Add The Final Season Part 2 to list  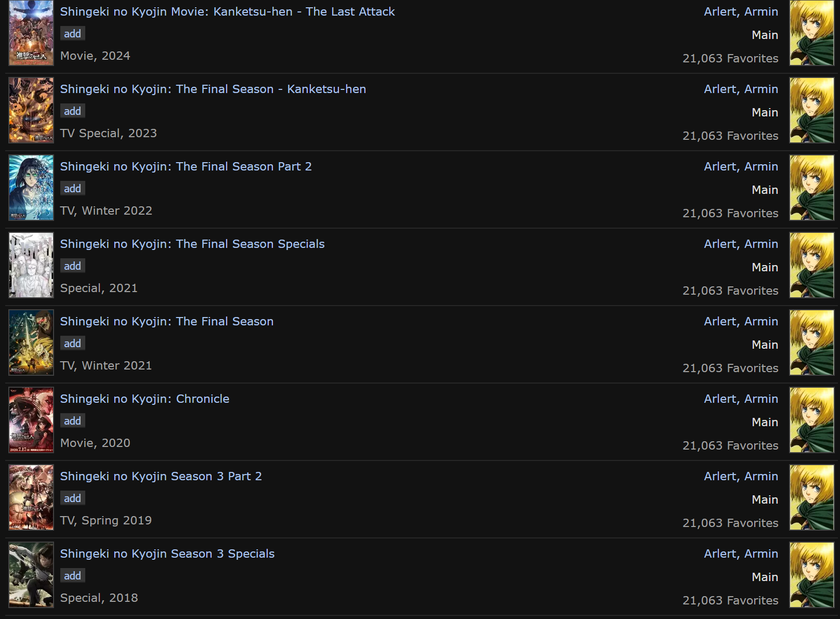point(72,189)
